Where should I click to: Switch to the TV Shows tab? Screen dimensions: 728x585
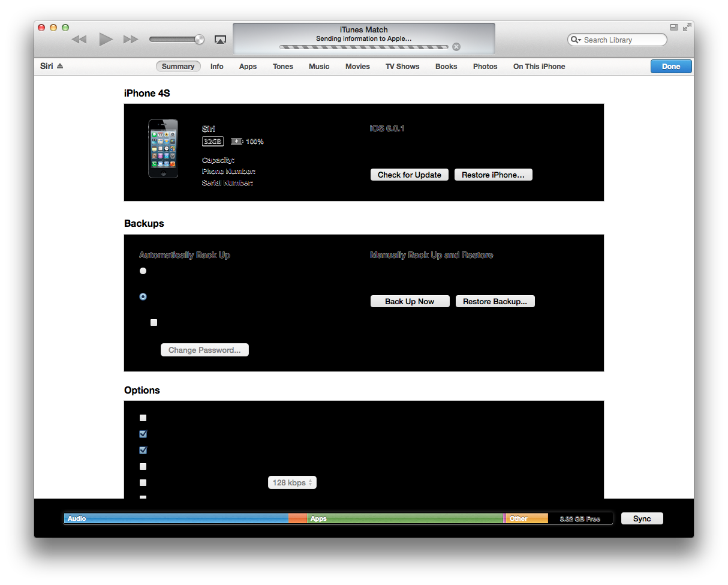(x=402, y=67)
